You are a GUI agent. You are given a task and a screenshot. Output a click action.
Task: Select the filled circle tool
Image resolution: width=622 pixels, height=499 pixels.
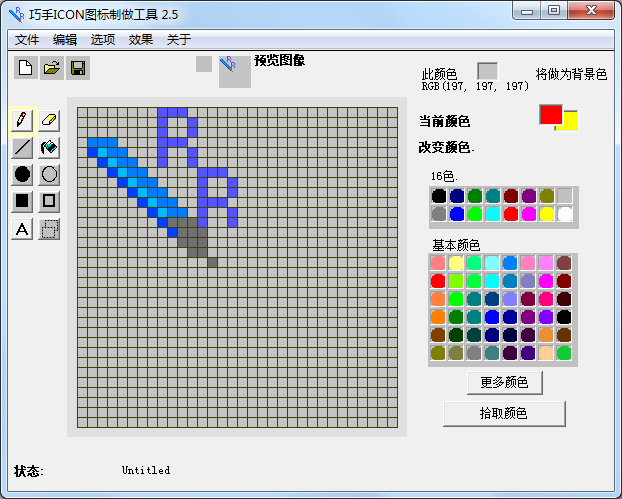point(22,174)
